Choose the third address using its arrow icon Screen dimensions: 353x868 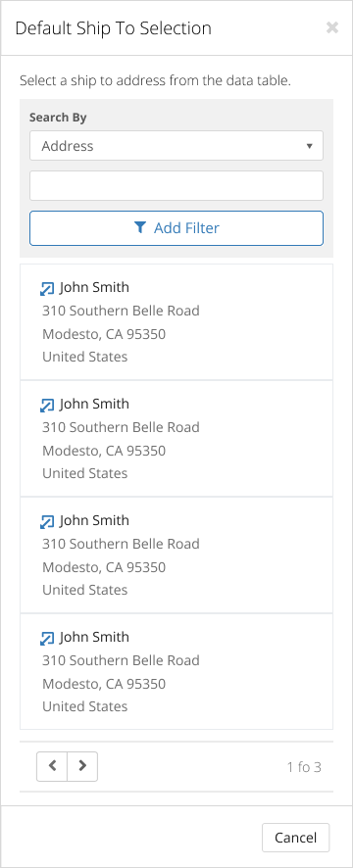pyautogui.click(x=47, y=521)
